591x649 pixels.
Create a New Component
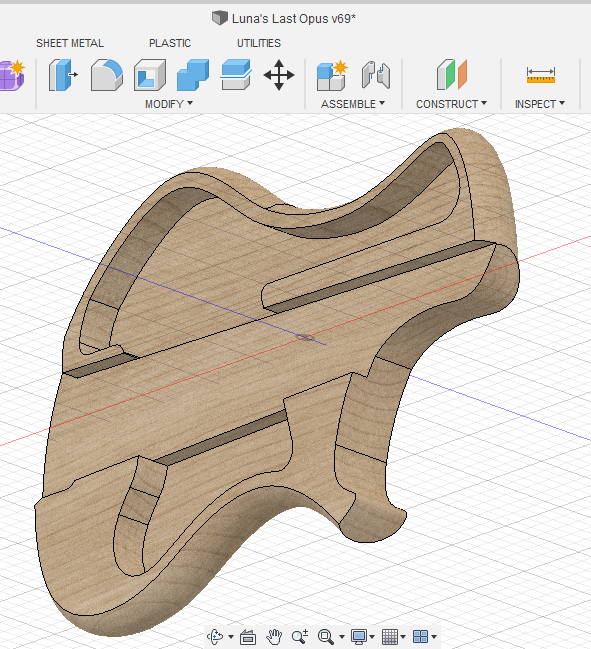pyautogui.click(x=332, y=75)
